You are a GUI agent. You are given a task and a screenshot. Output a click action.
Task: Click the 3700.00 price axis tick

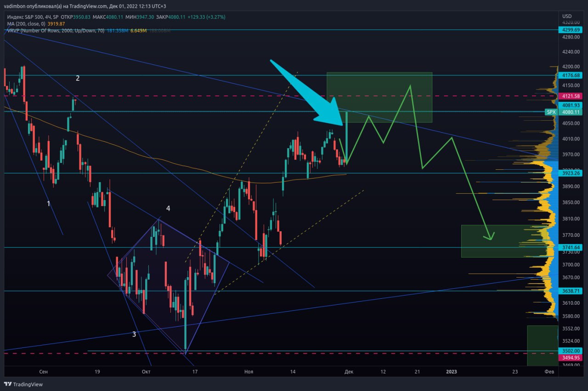click(x=571, y=265)
